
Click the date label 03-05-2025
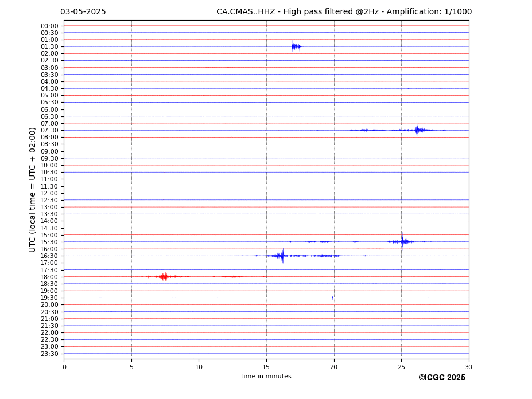(x=83, y=12)
